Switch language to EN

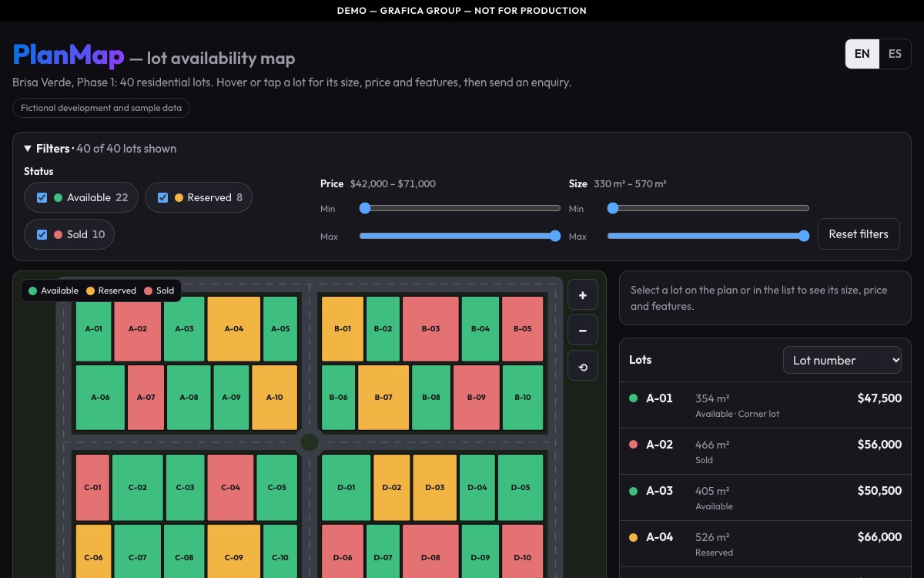pyautogui.click(x=862, y=54)
